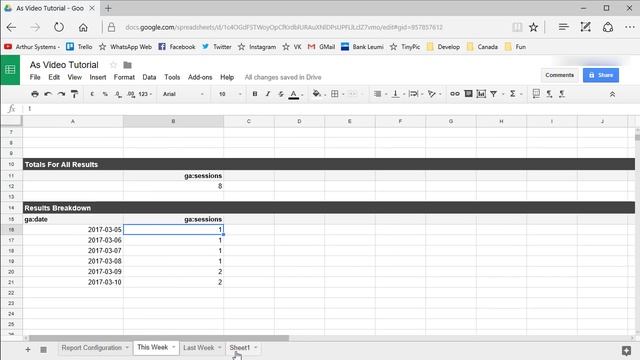Add page to browser favorites star
The height and width of the screenshot is (360, 640).
pyautogui.click(x=533, y=27)
